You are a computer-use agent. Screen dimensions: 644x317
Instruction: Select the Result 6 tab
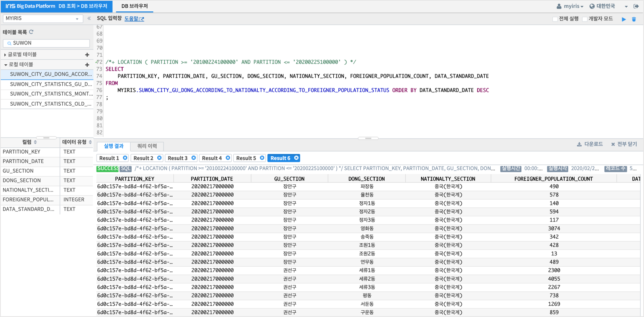281,158
